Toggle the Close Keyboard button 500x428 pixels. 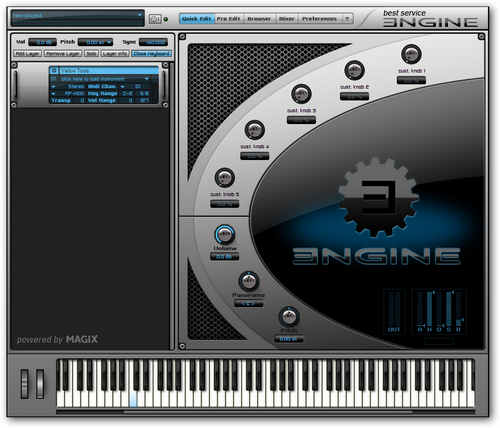[152, 54]
